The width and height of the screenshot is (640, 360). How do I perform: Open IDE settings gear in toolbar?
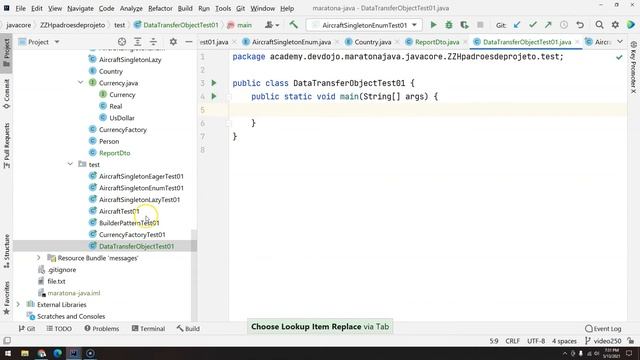tap(615, 25)
